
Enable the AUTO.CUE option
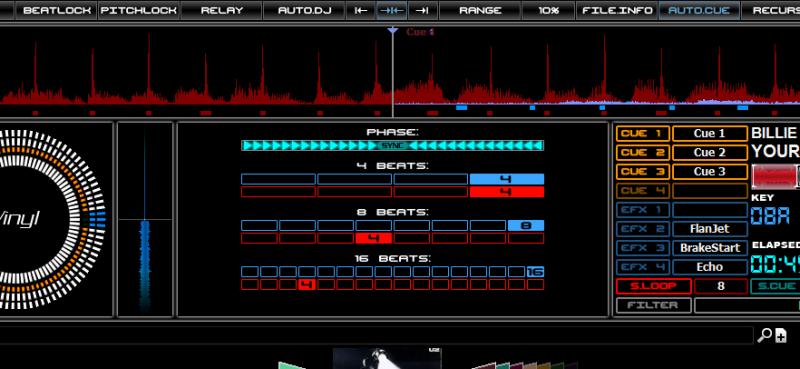[699, 10]
